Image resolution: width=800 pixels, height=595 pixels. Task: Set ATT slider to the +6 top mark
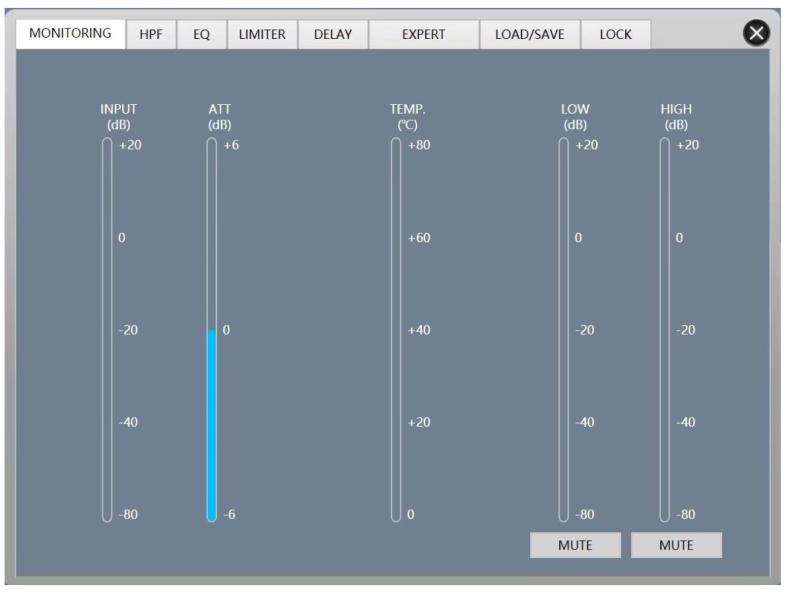212,146
